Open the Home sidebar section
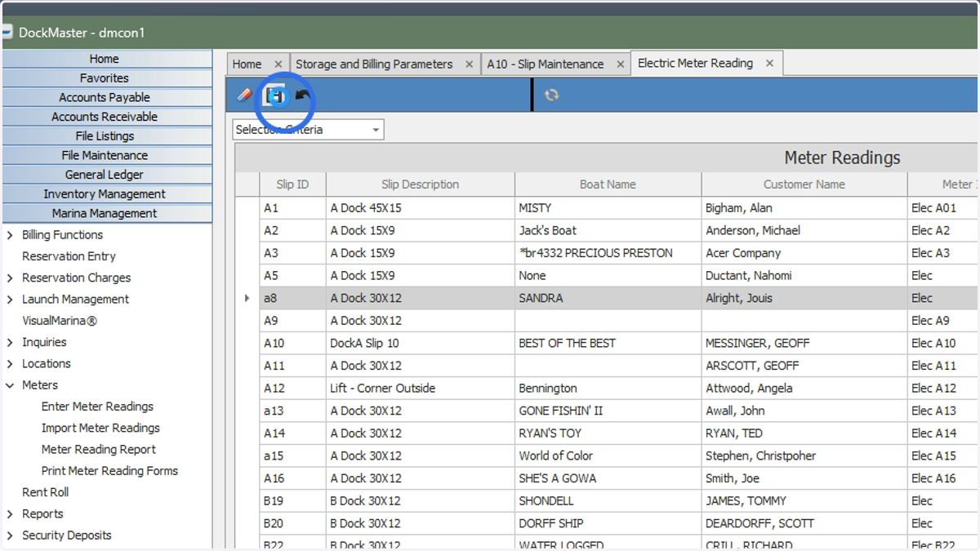The image size is (980, 551). pyautogui.click(x=107, y=59)
